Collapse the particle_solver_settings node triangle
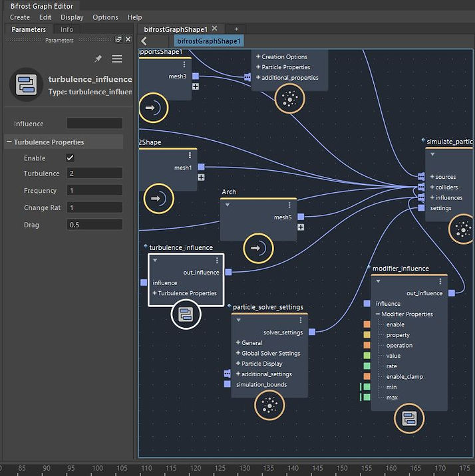This screenshot has width=475, height=476. coord(238,320)
